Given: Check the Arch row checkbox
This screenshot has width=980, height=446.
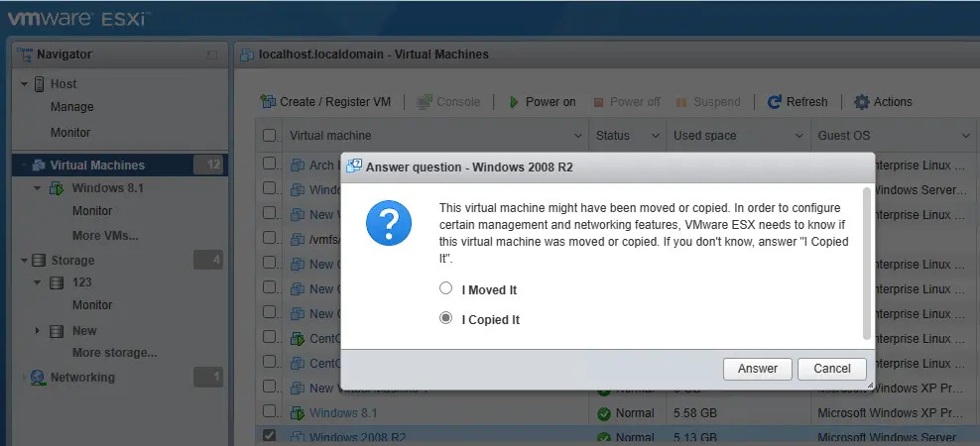Looking at the screenshot, I should [270, 164].
